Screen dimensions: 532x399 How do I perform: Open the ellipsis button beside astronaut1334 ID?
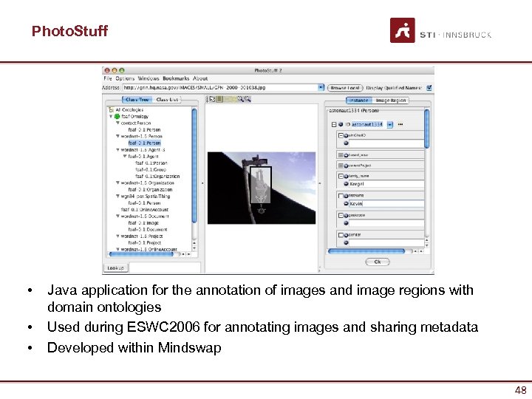400,125
